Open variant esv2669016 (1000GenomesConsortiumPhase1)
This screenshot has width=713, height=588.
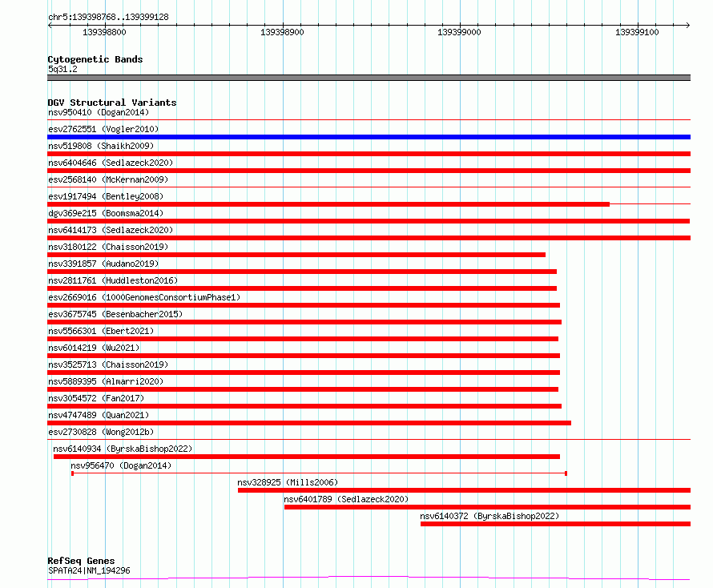144,297
